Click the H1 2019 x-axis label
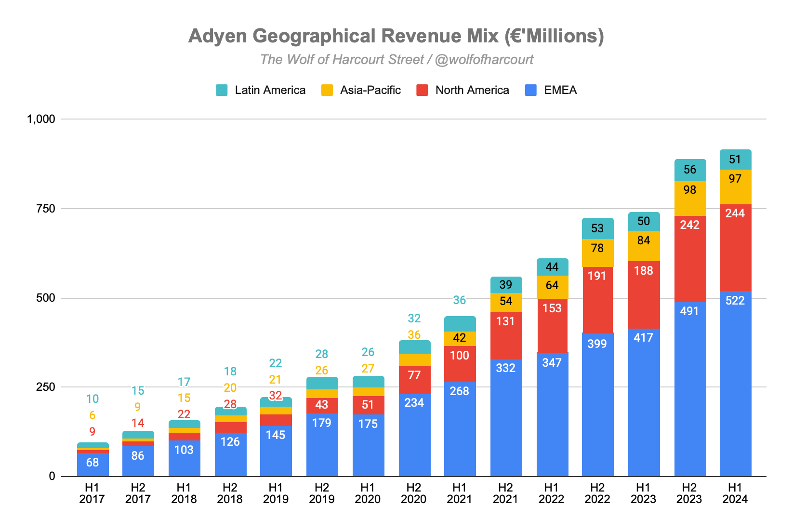 click(276, 493)
